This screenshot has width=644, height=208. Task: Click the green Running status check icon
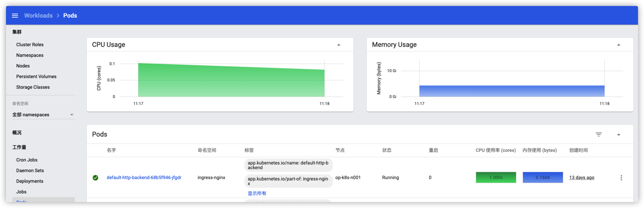coord(95,178)
